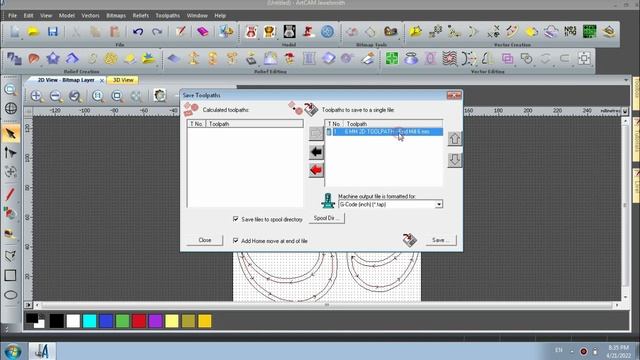Click the globe icon in left toolbar

[10, 108]
